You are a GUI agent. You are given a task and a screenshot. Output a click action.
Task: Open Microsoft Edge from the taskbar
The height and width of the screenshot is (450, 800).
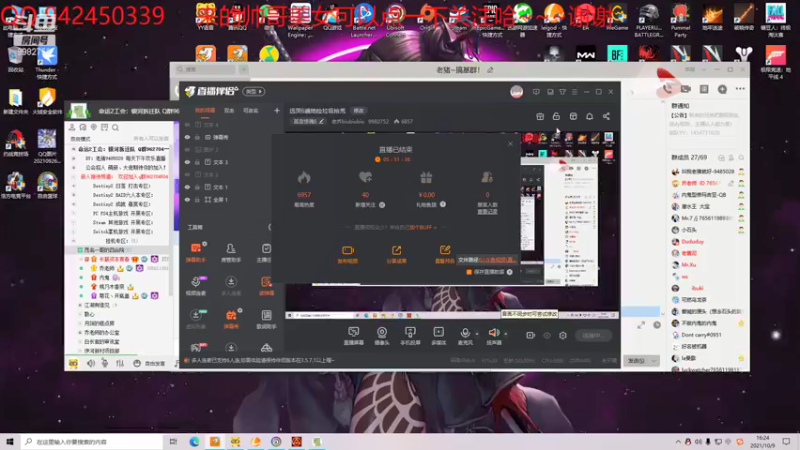[x=194, y=441]
